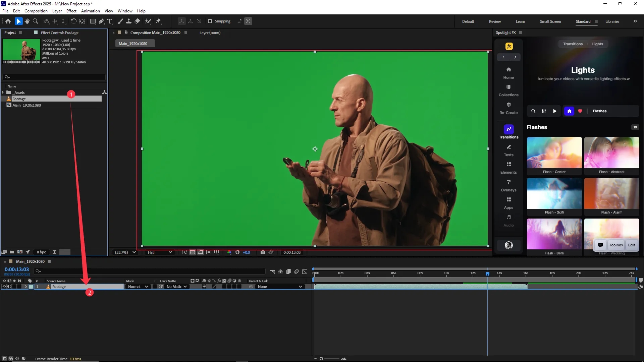
Task: Toggle Frame Blending enable switch in timeline
Action: click(288, 271)
